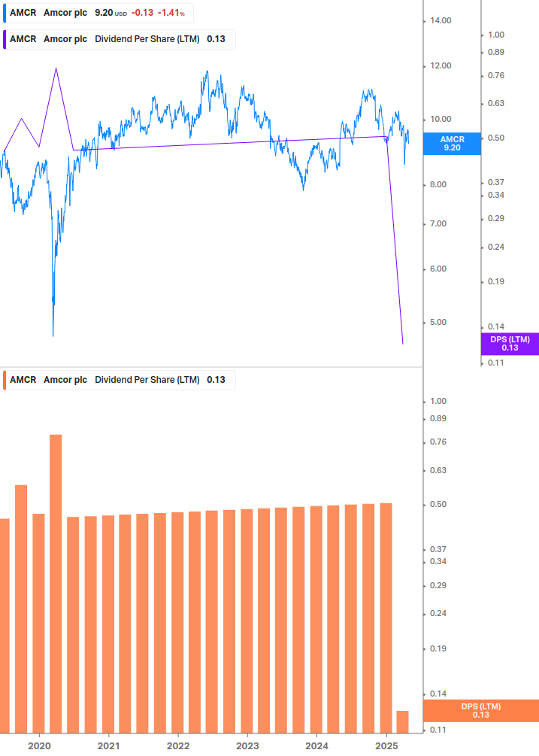Click the -1.41% change value

click(x=171, y=13)
